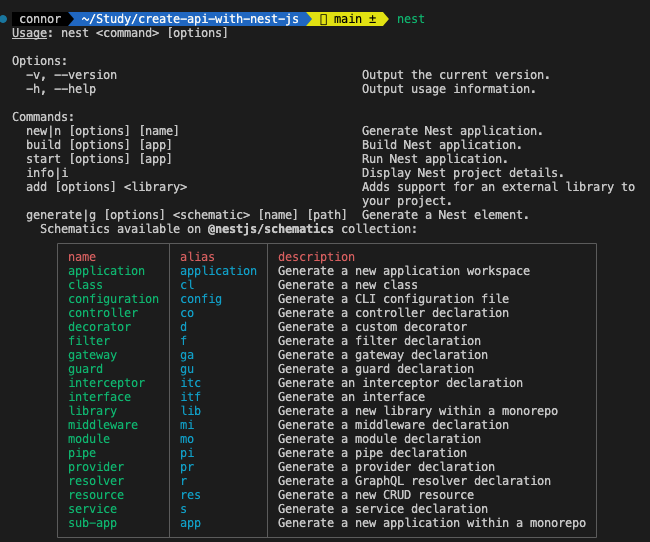Click 'resolver' in the name column

tap(96, 481)
